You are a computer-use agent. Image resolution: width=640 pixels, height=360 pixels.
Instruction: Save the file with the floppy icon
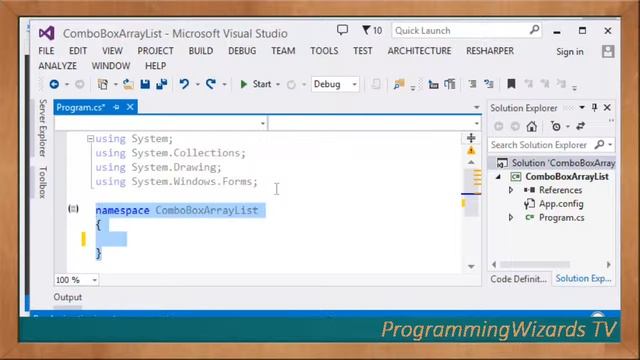pos(145,84)
